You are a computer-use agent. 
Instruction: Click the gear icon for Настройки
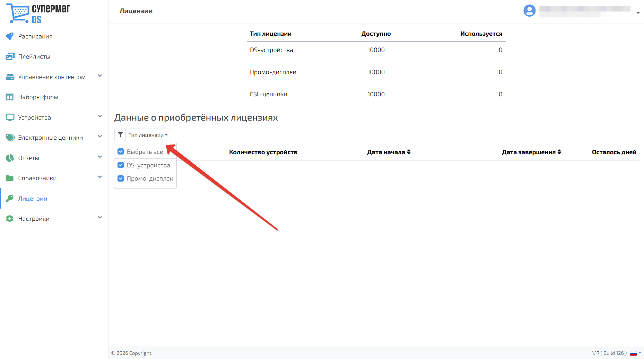pos(10,219)
